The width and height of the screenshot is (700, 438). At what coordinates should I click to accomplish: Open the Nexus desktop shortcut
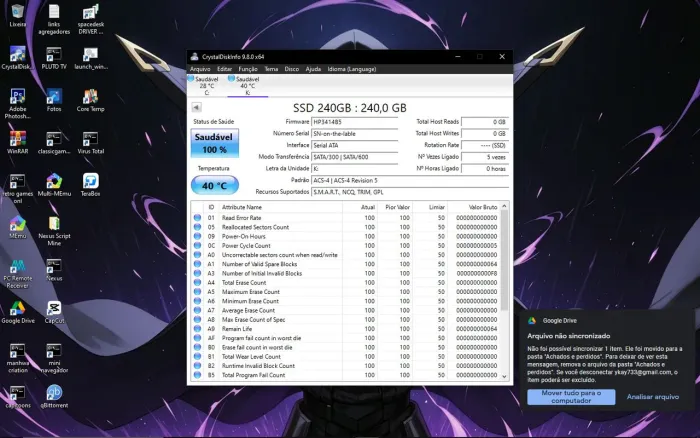tap(54, 269)
